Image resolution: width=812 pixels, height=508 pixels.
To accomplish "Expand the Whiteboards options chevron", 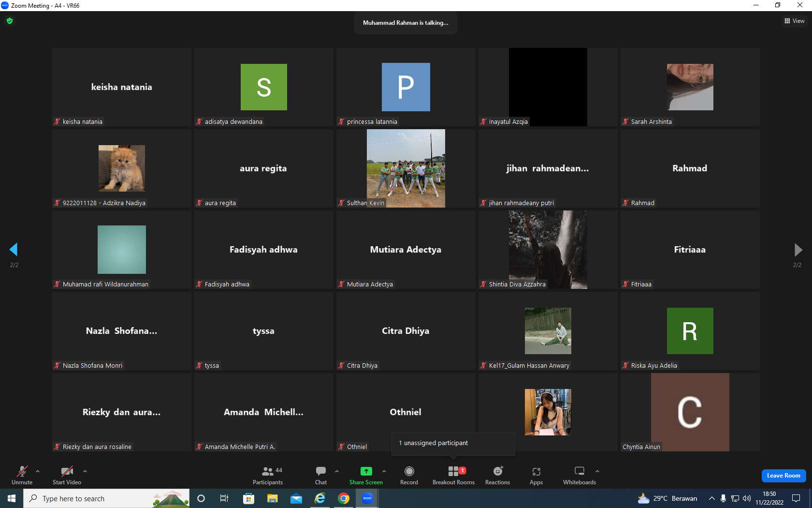I will click(x=597, y=471).
